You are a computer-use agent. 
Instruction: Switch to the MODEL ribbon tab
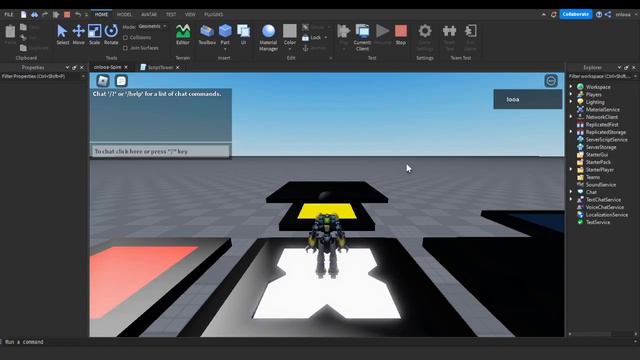124,14
